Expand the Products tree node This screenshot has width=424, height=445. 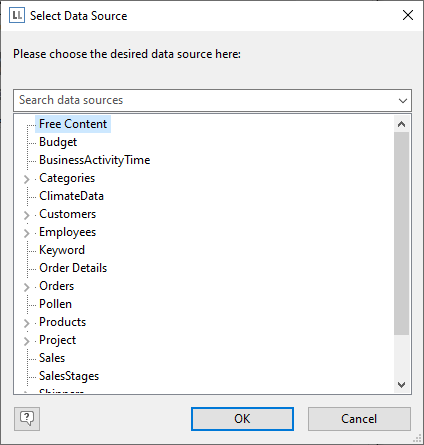[x=27, y=323]
